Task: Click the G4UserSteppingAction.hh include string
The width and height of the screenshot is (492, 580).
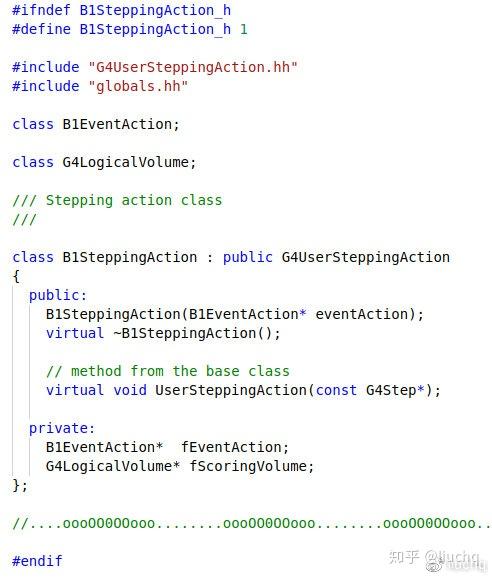Action: [193, 67]
